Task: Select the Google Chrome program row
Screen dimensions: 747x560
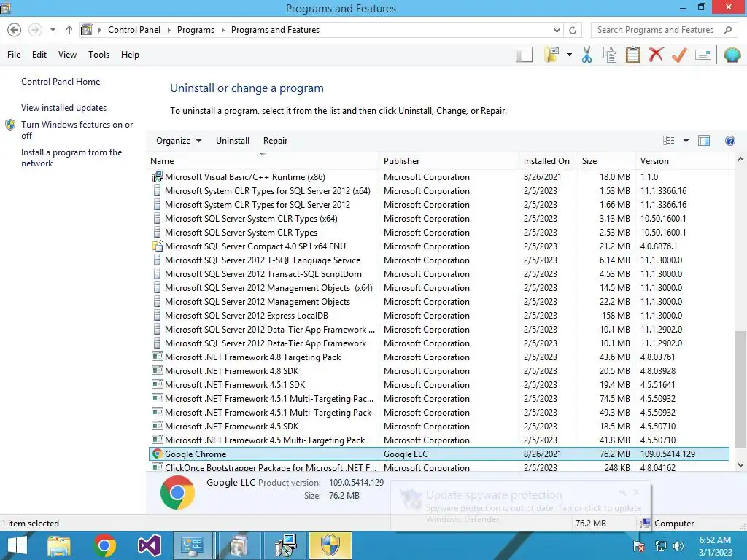Action: tap(438, 454)
